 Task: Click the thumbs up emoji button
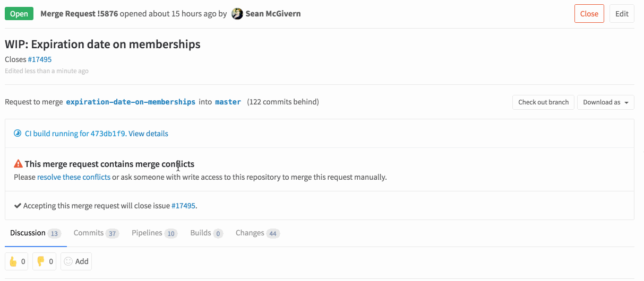click(17, 261)
